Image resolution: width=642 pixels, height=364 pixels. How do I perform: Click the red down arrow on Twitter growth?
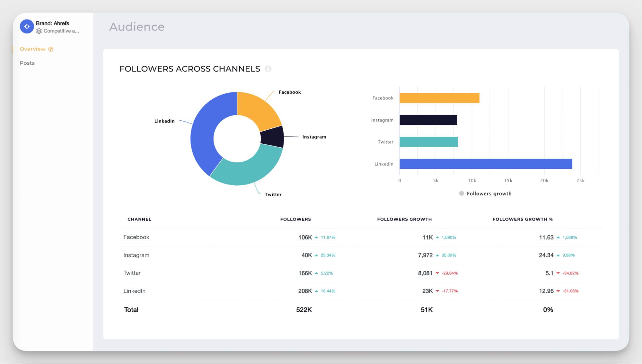pos(437,273)
